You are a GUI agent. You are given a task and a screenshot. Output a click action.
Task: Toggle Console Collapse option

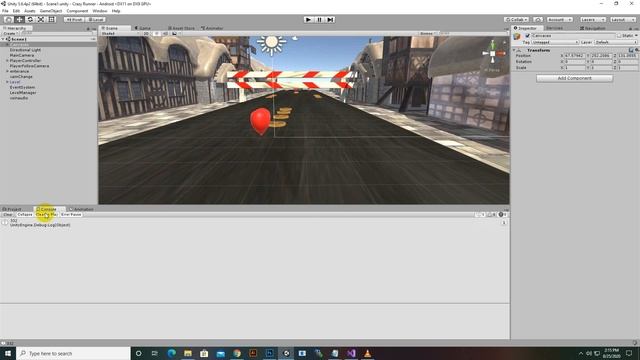click(x=24, y=214)
